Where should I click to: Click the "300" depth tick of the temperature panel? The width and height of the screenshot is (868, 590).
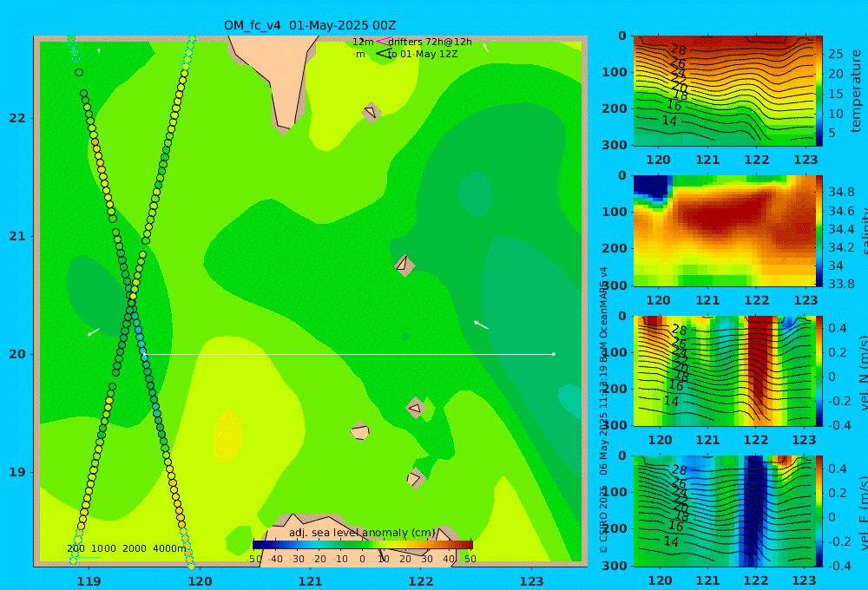(614, 144)
